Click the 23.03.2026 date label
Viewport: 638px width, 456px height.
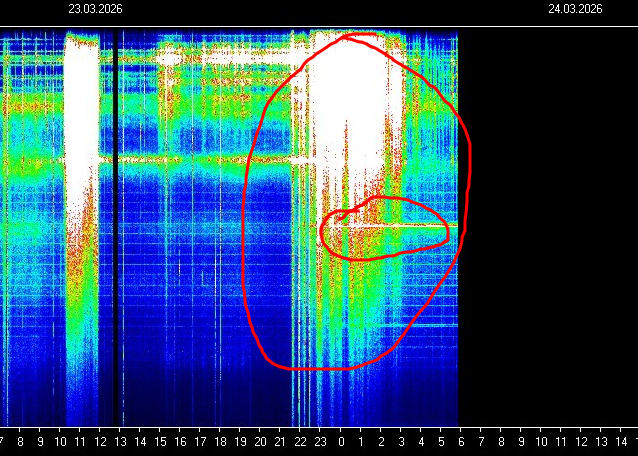coord(95,8)
